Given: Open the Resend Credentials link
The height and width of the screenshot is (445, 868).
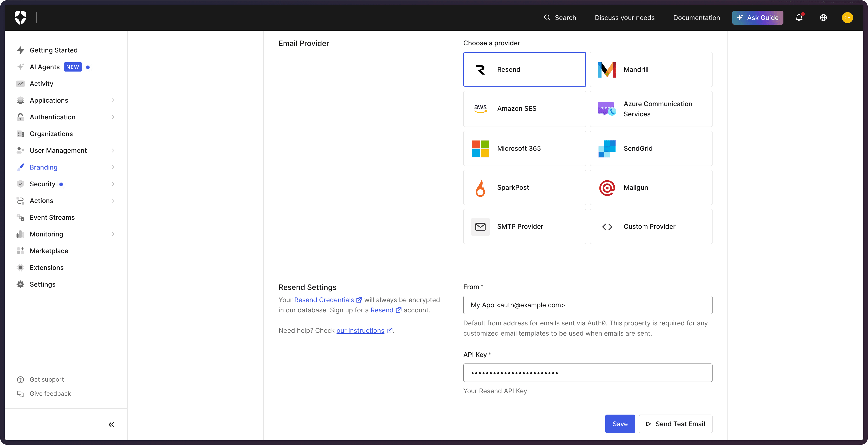Looking at the screenshot, I should coord(324,300).
